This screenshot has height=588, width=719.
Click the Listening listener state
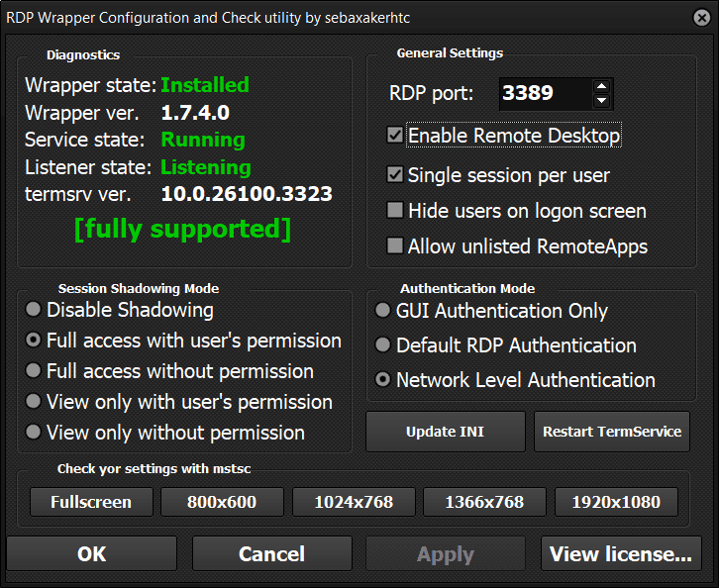coord(206,167)
